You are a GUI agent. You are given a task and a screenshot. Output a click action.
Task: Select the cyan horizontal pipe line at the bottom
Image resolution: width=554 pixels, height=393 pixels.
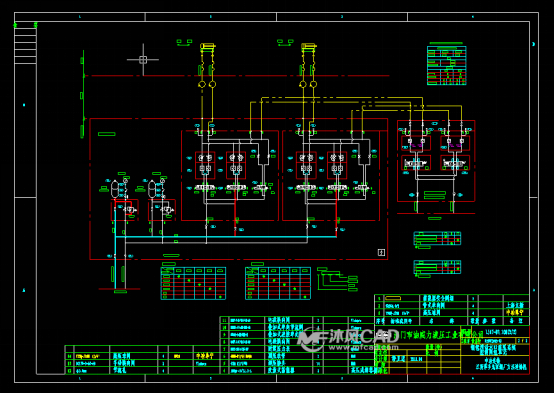[226, 237]
